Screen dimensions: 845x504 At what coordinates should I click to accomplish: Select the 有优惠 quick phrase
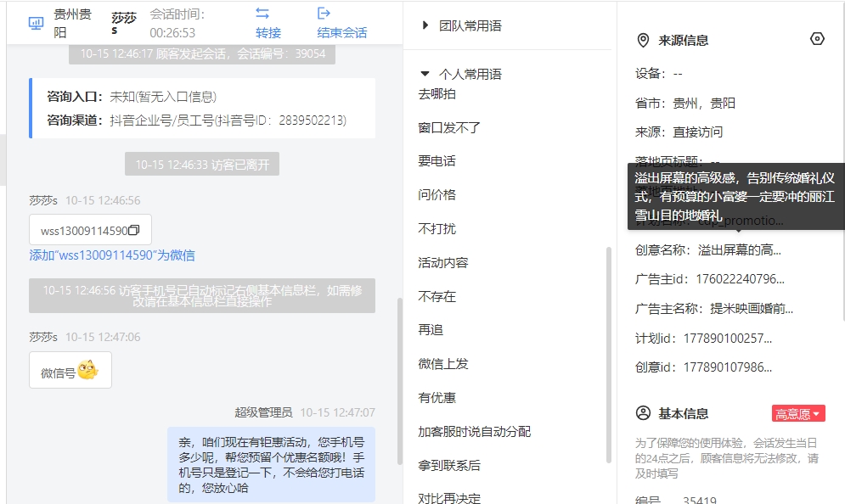[437, 398]
